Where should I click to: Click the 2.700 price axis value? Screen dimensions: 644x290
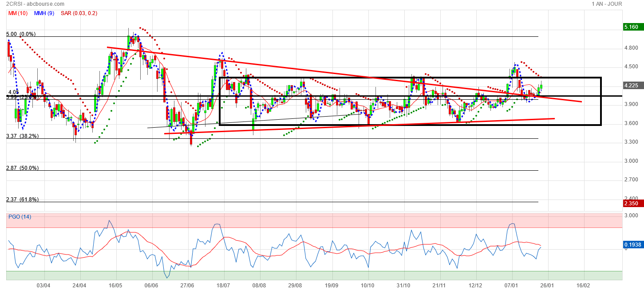(x=631, y=180)
